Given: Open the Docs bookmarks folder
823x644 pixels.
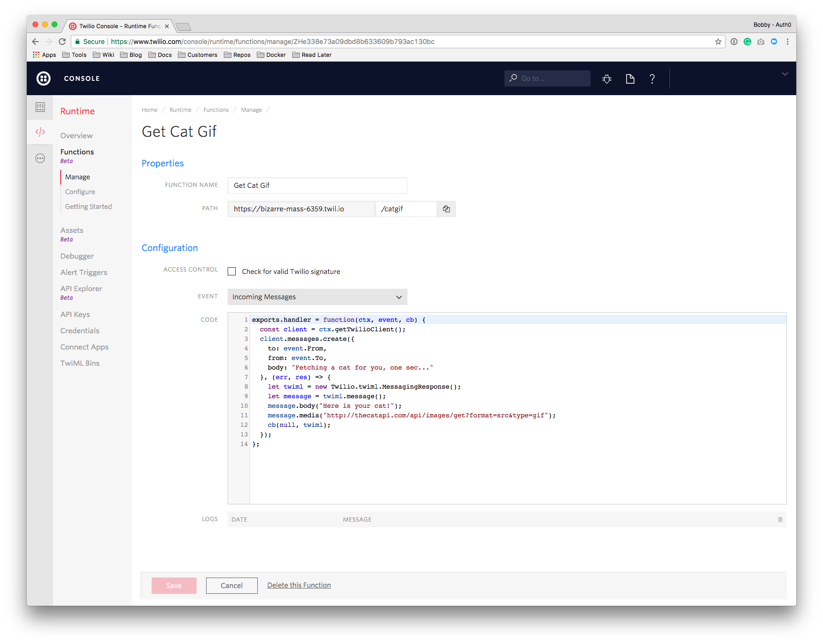Looking at the screenshot, I should (160, 55).
